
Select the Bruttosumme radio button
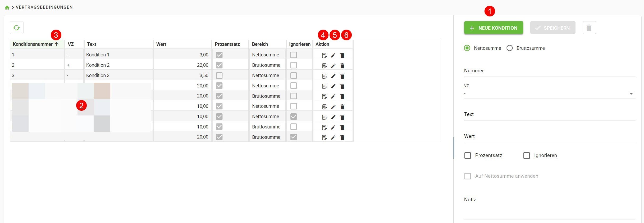tap(510, 48)
